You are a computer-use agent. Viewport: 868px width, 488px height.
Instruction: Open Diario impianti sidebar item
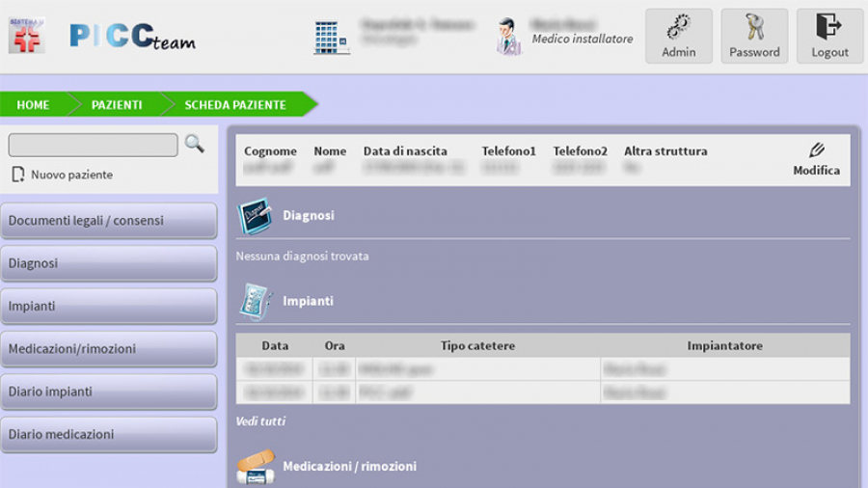coord(108,392)
